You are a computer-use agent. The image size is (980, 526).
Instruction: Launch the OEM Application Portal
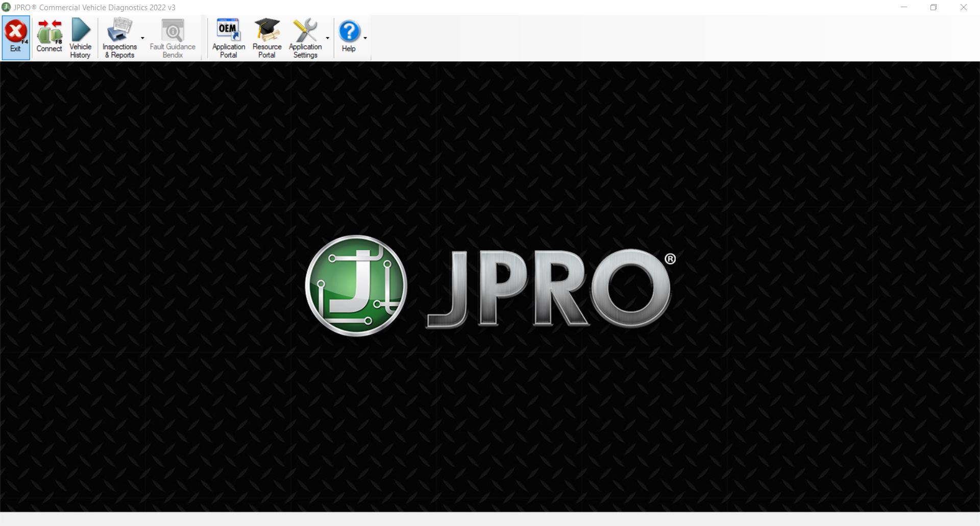click(x=229, y=38)
